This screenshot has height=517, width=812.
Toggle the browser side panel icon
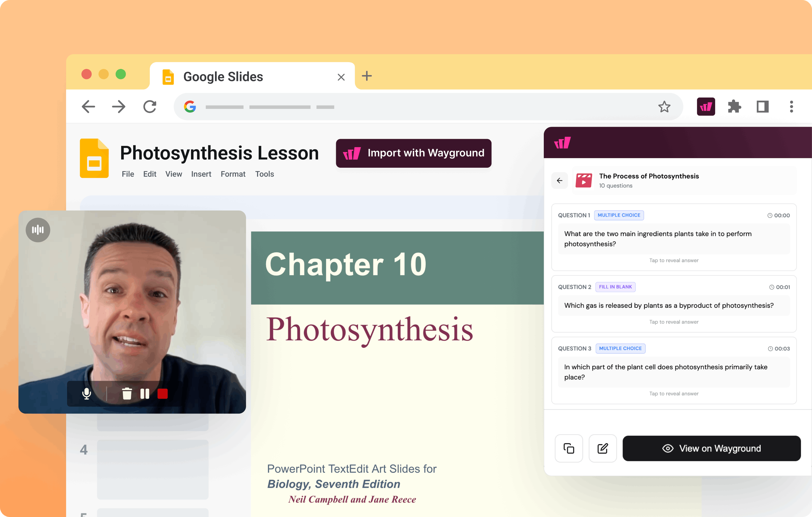[762, 107]
